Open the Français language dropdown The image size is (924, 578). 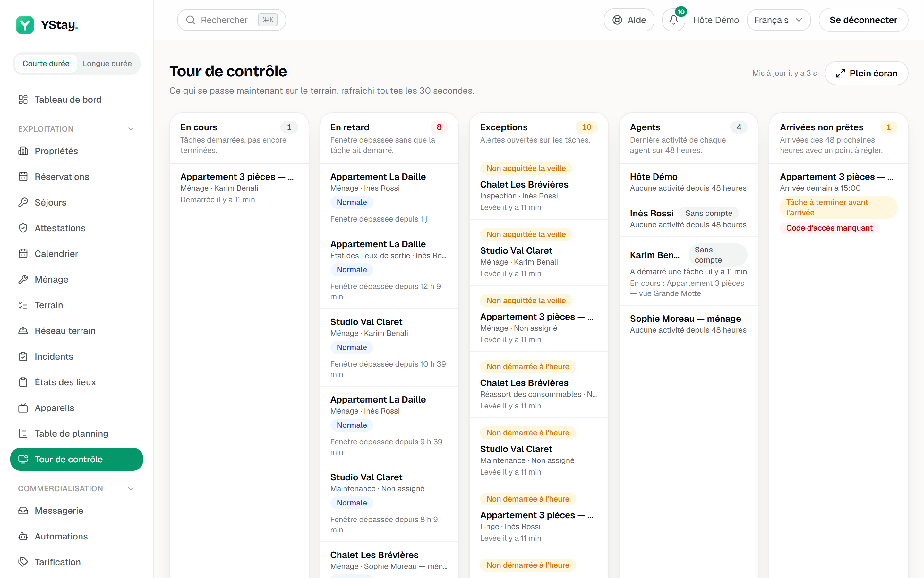[x=779, y=20]
